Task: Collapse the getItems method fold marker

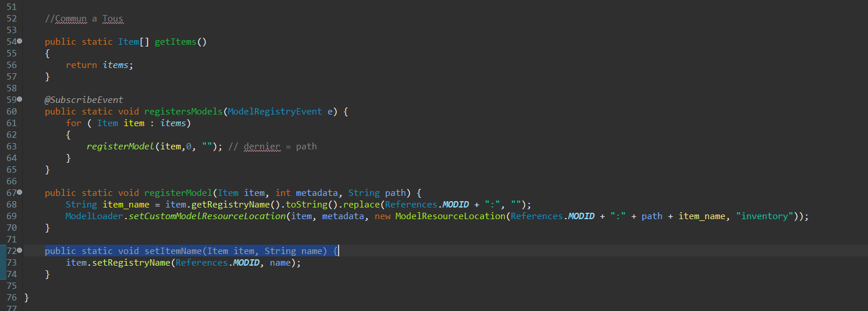Action: coord(19,41)
